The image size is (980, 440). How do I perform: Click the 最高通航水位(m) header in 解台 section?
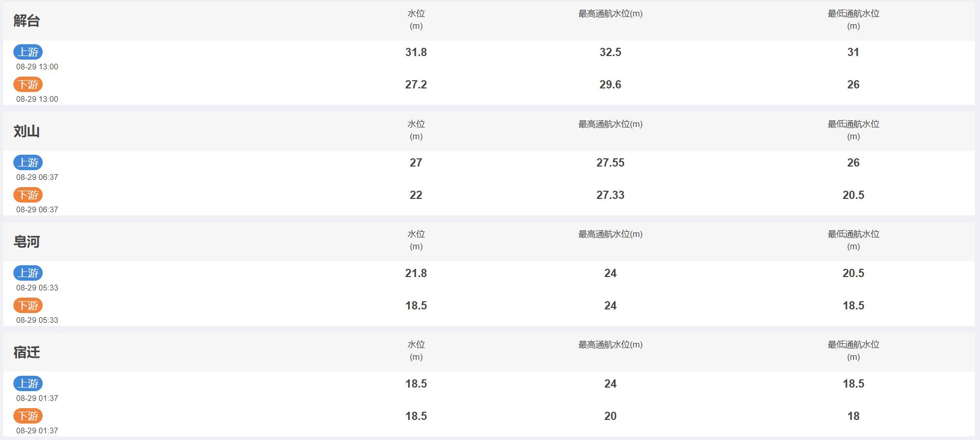click(x=610, y=14)
